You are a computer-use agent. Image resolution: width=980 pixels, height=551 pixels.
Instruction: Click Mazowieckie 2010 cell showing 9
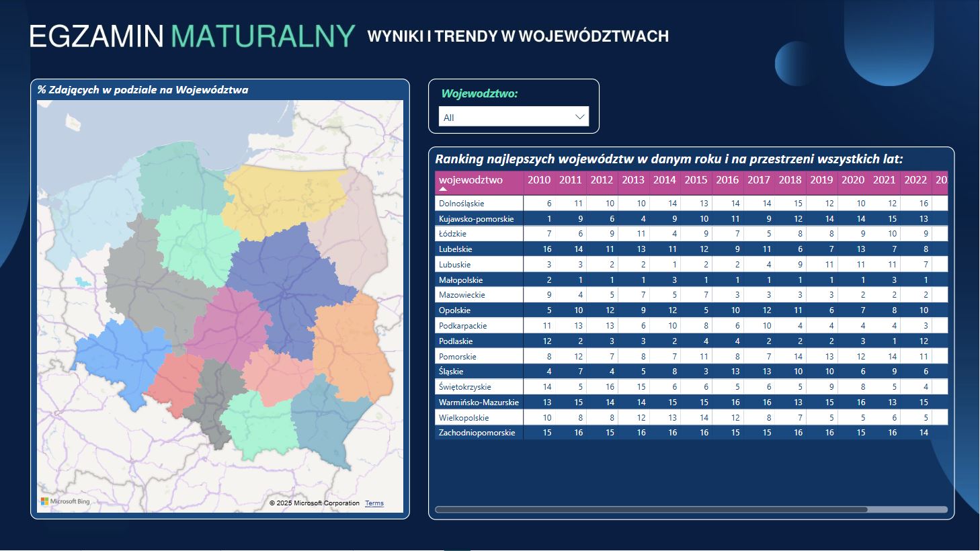[x=538, y=295]
